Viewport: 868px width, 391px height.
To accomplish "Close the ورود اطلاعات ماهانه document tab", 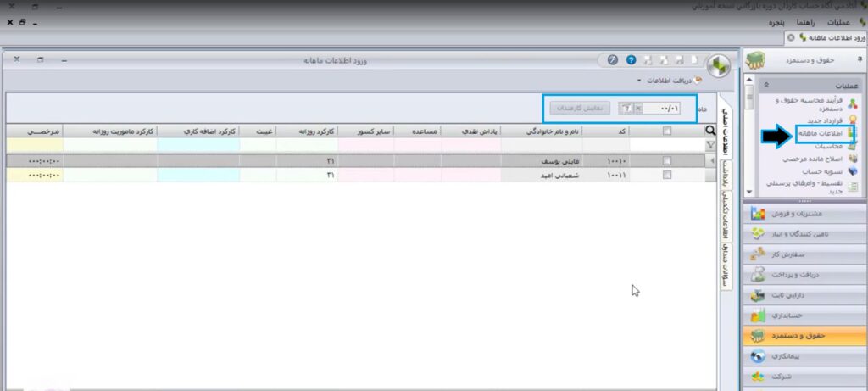I will click(x=791, y=37).
